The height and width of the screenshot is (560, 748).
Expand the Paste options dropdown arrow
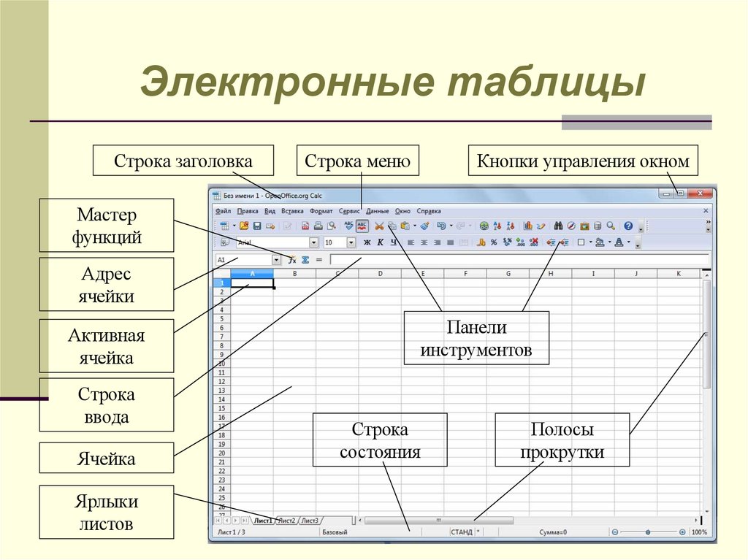(415, 226)
